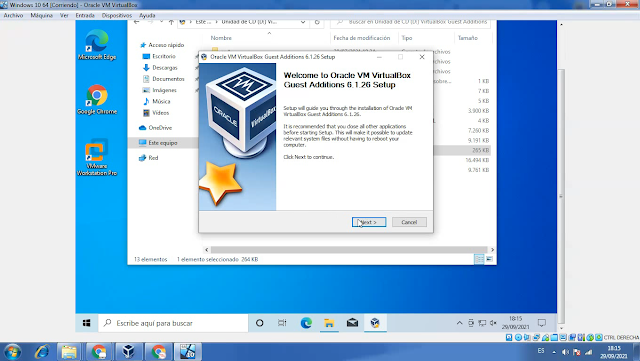Open the Ayuda menu

(x=147, y=16)
